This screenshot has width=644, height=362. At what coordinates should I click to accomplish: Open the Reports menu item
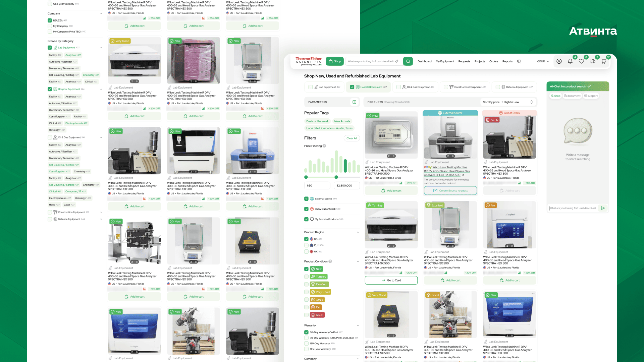tap(507, 61)
